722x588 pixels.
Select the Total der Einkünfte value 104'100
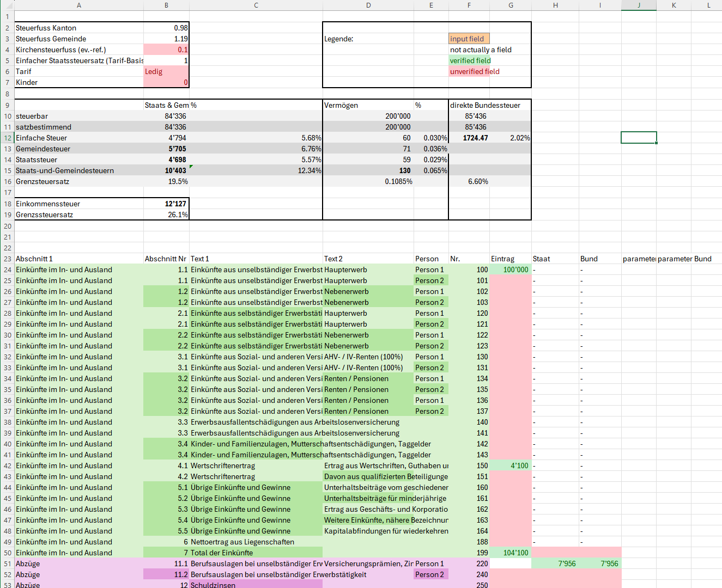[511, 553]
